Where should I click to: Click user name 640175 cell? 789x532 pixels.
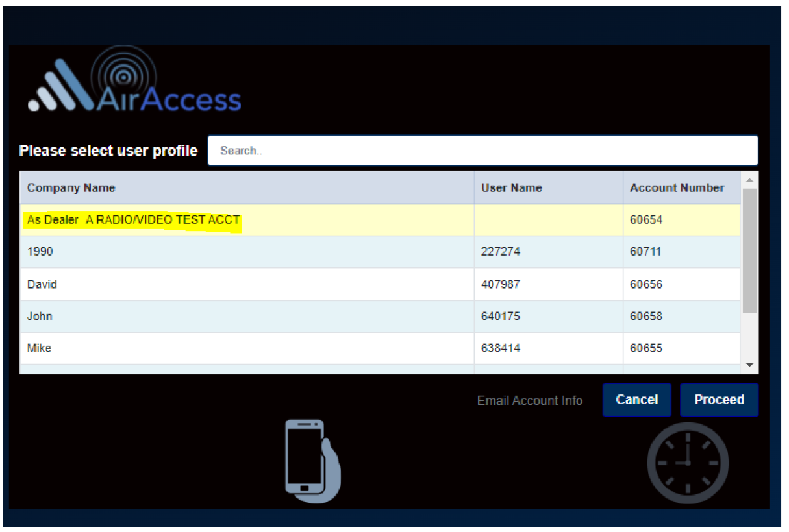(501, 317)
